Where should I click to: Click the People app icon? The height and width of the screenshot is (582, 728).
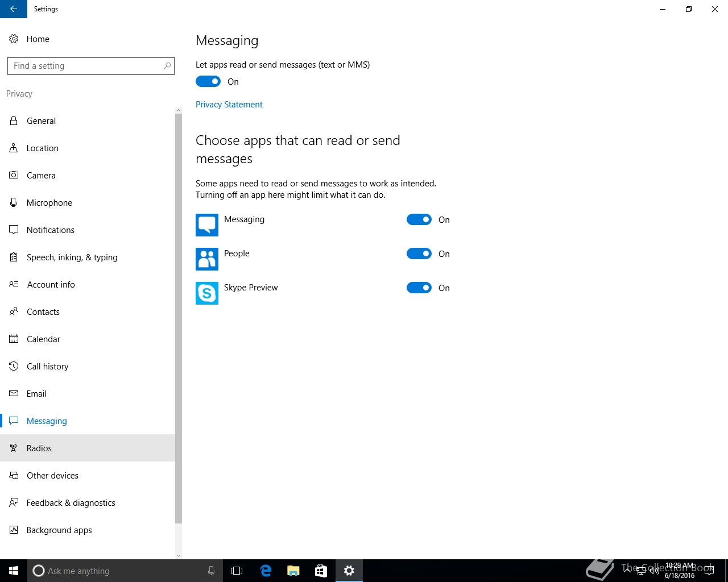point(207,259)
